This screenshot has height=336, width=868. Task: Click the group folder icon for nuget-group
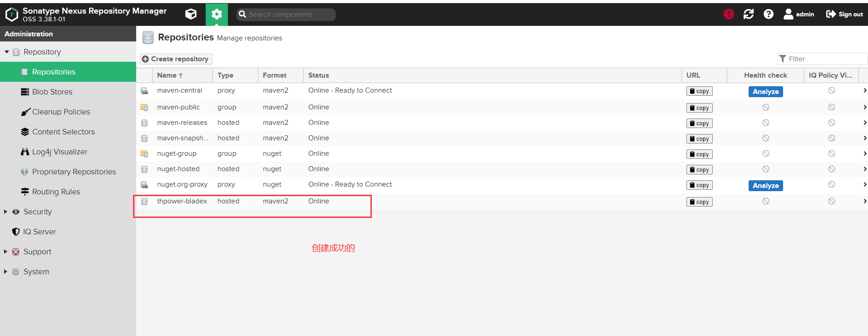[144, 154]
